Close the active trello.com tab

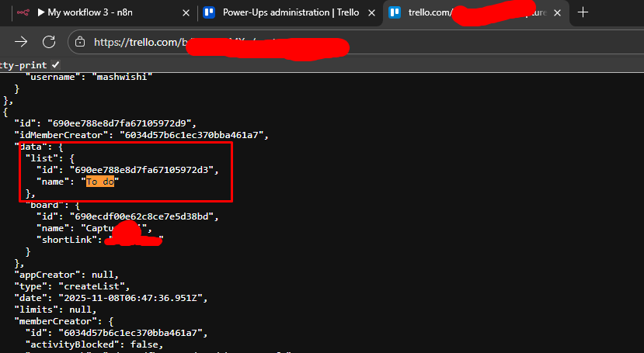click(x=557, y=13)
